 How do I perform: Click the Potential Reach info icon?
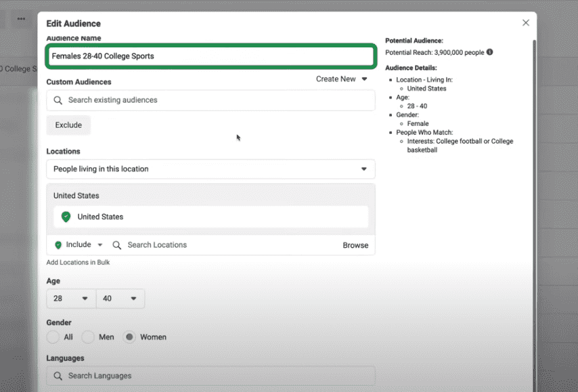point(489,52)
